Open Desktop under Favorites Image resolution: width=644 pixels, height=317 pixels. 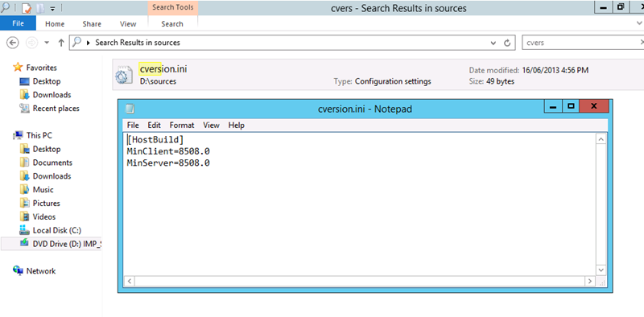(x=47, y=81)
